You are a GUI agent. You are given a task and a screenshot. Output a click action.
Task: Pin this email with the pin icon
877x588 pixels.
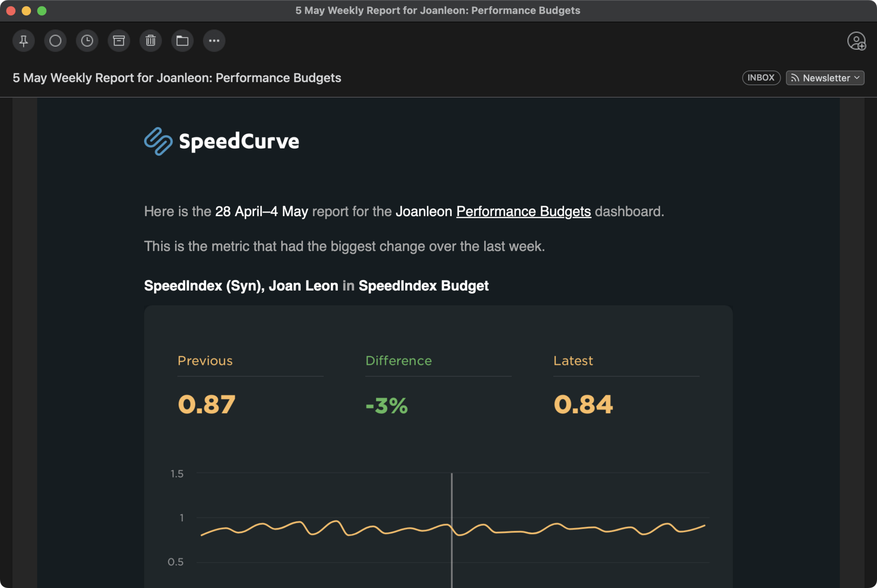coord(24,41)
